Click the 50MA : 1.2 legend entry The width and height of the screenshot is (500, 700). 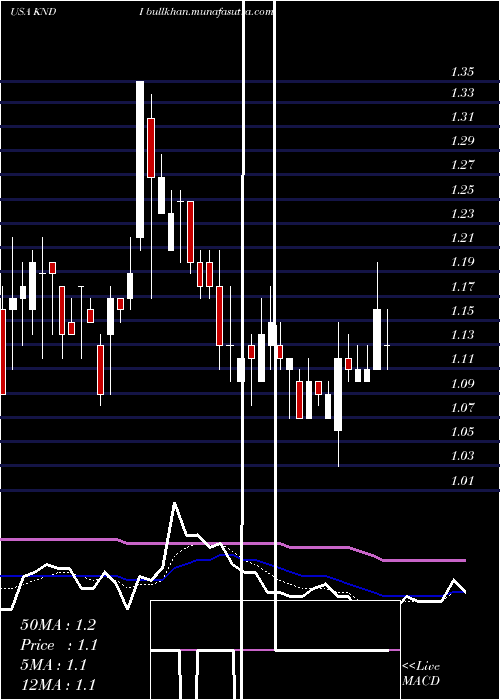tap(58, 625)
